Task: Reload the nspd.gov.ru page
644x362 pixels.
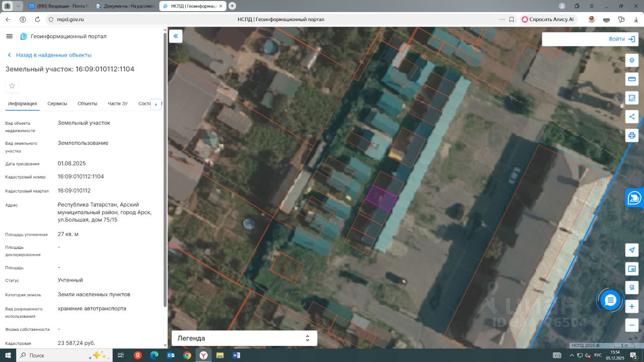Action: pyautogui.click(x=37, y=20)
